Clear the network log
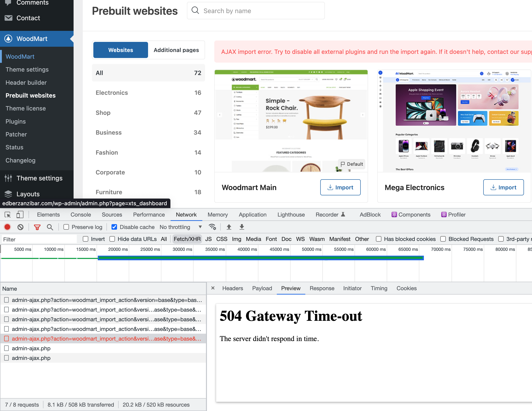Viewport: 532px width, 411px height. pos(20,227)
